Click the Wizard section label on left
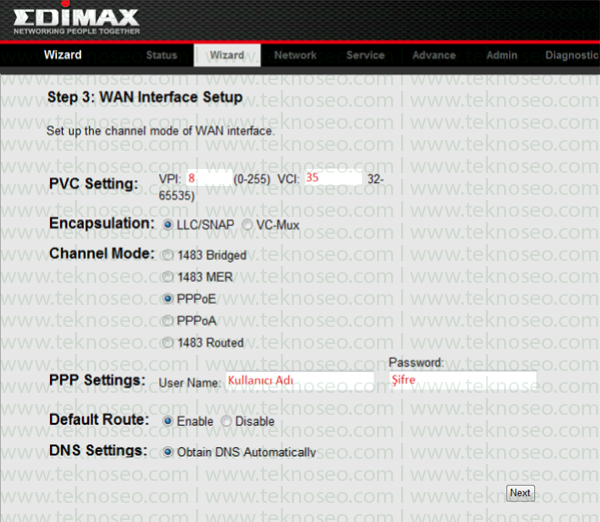This screenshot has width=600, height=522. click(x=63, y=55)
